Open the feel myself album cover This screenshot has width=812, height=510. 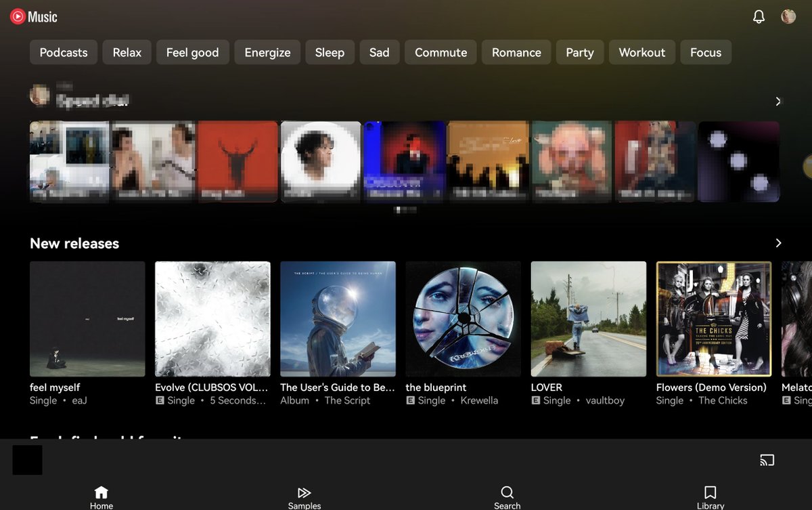coord(87,319)
